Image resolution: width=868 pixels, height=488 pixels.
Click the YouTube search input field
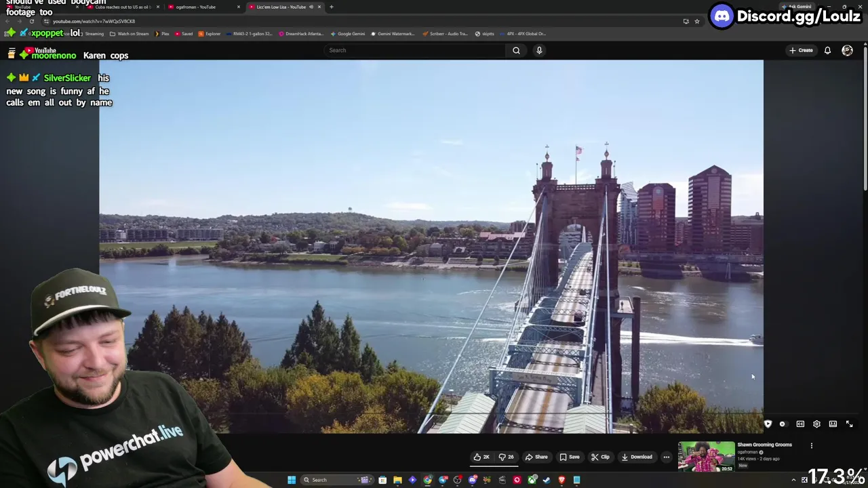(415, 50)
